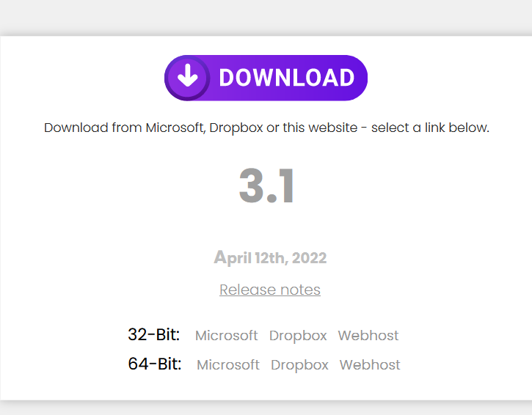Click the April 12th, 2022 release date
This screenshot has height=415, width=532.
pos(270,257)
